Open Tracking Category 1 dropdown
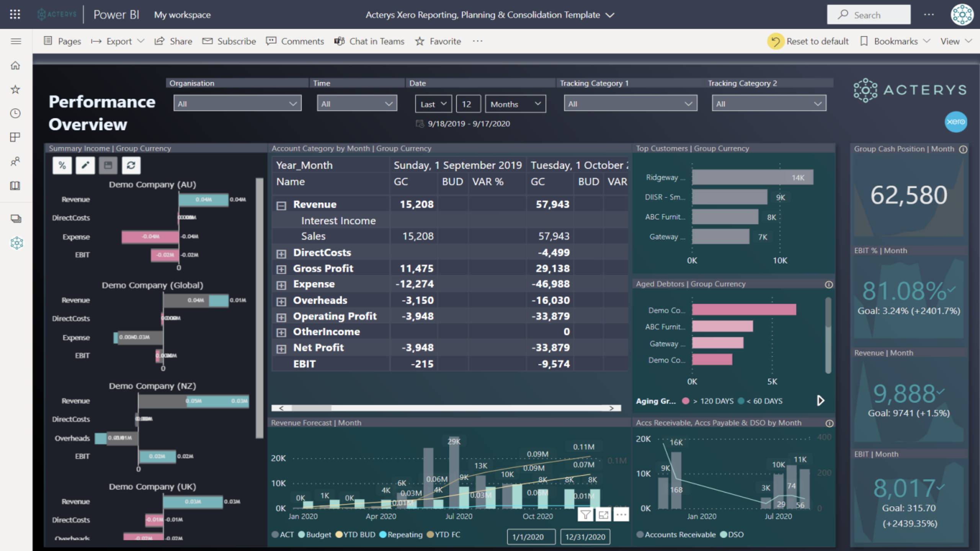Screen dimensions: 980x551 630,104
